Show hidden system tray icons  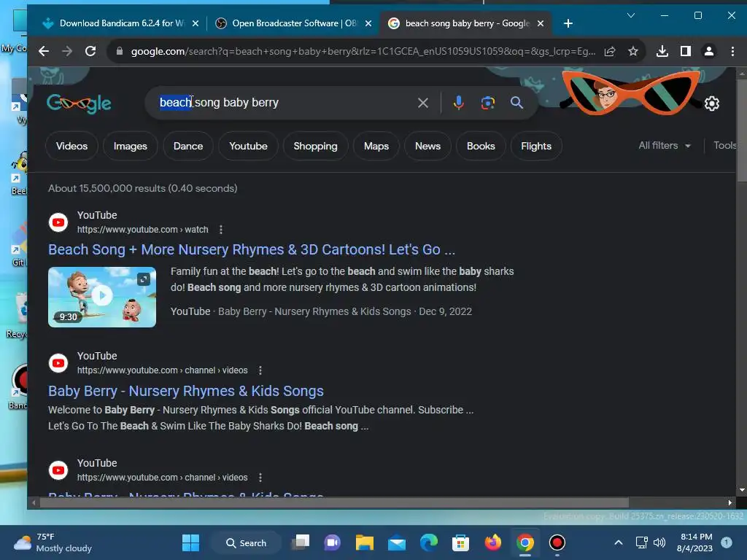(619, 542)
